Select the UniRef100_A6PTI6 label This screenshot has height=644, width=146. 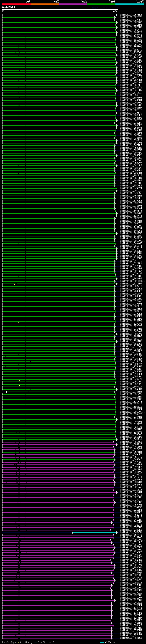[131, 306]
